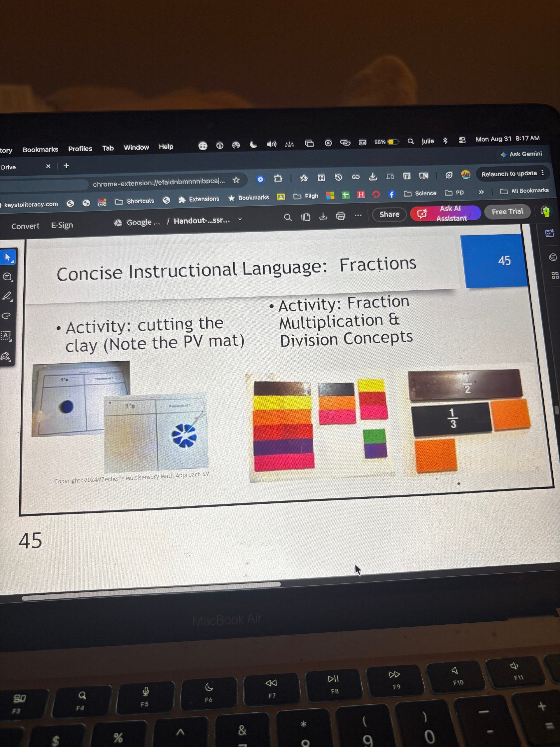This screenshot has height=747, width=560.
Task: Print the document using printer icon
Action: 340,216
